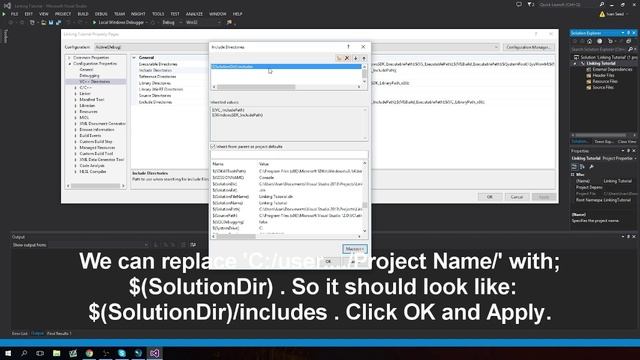
Task: Collapse the Linking Tutorial project in Solution Explorer
Action: pyautogui.click(x=576, y=64)
